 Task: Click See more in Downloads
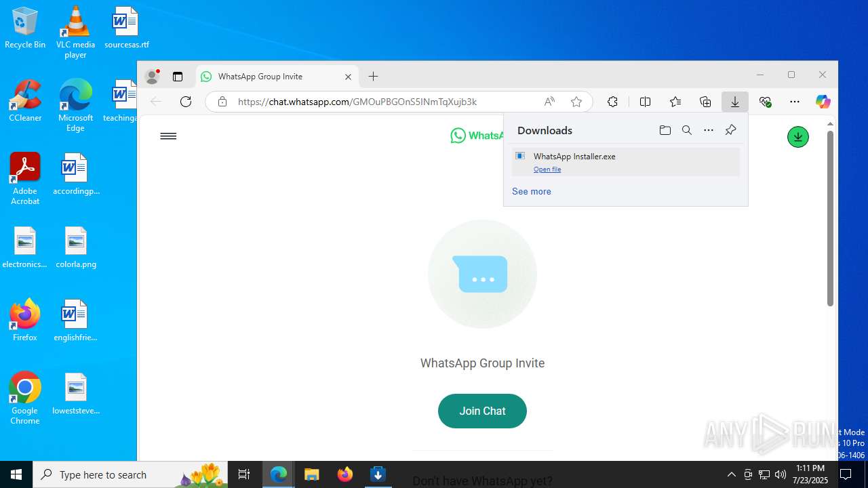click(x=532, y=192)
